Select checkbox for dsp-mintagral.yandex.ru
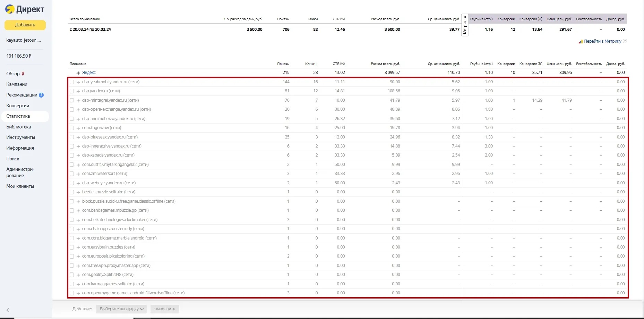The height and width of the screenshot is (319, 644). pyautogui.click(x=72, y=100)
